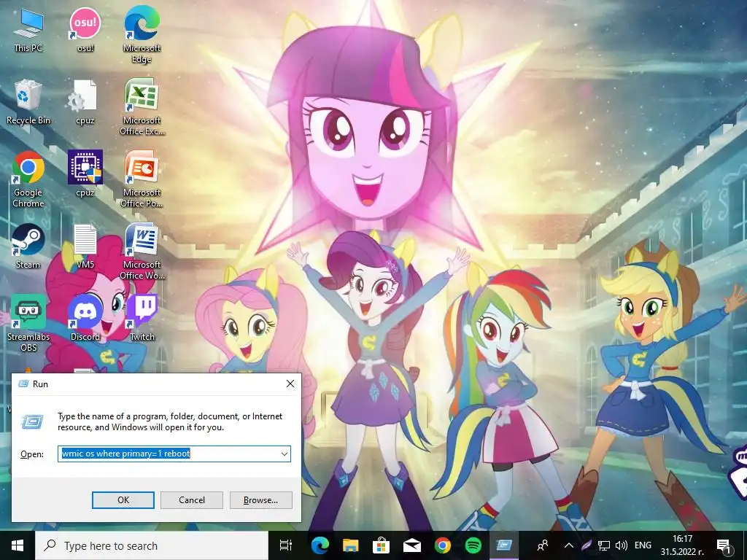This screenshot has width=747, height=560.
Task: Open the clock and date flyout
Action: point(682,545)
